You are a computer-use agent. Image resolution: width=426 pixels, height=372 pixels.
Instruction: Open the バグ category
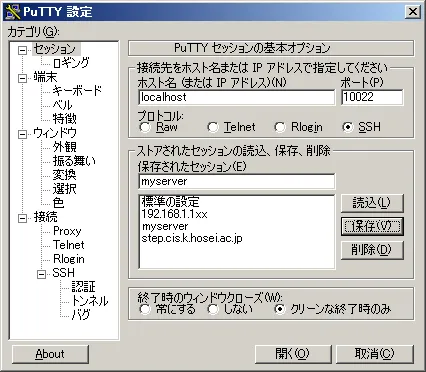tap(81, 315)
